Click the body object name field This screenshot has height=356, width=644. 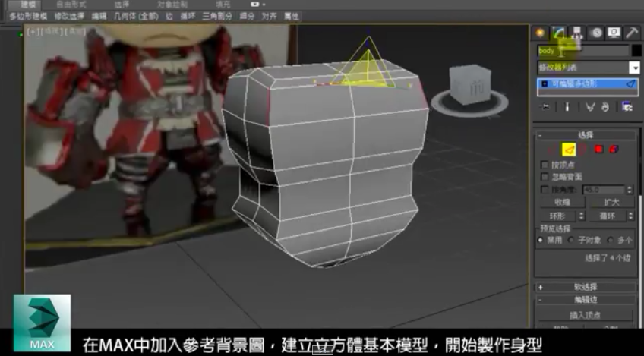(x=583, y=51)
